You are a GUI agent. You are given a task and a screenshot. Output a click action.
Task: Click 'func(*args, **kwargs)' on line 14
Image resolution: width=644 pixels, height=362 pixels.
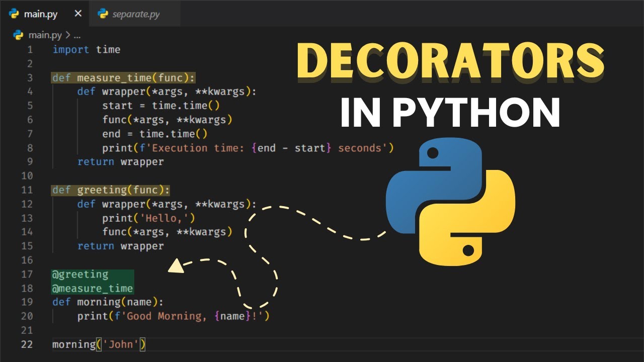pyautogui.click(x=167, y=232)
